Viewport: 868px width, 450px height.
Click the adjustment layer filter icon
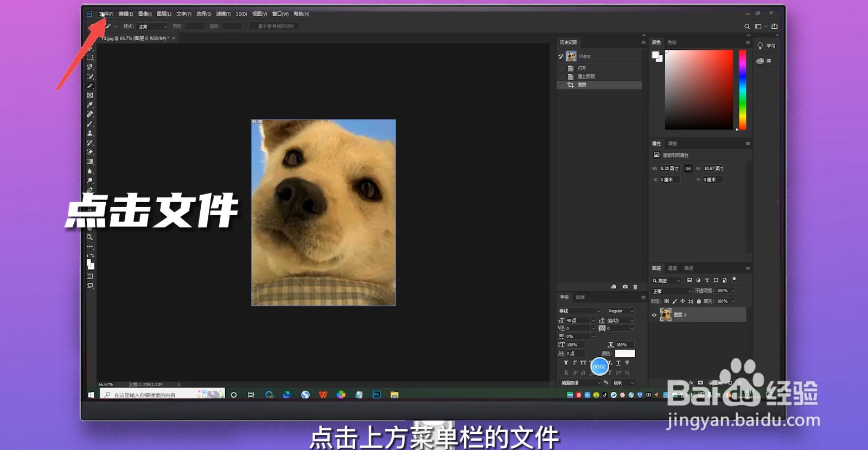(698, 280)
